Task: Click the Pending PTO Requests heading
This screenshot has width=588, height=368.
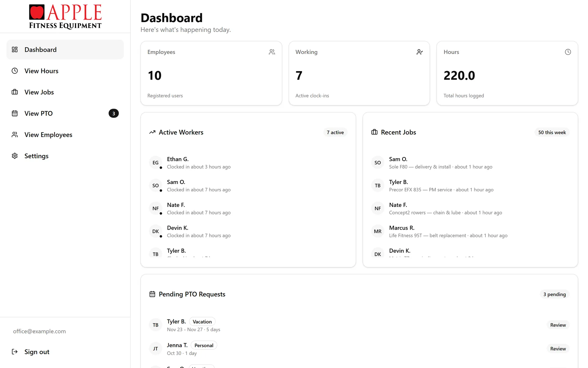Action: 192,294
